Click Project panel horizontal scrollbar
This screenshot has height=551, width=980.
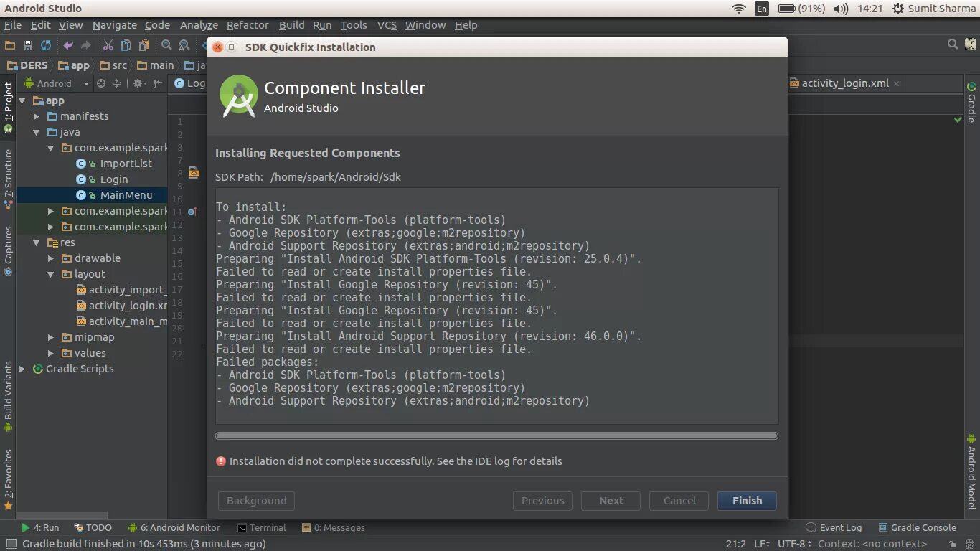point(62,514)
